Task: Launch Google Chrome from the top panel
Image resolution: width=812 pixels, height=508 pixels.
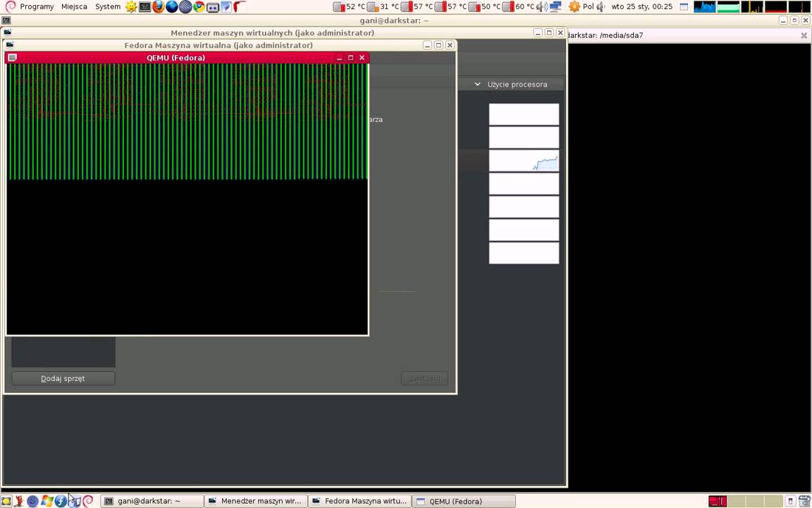Action: coord(199,7)
